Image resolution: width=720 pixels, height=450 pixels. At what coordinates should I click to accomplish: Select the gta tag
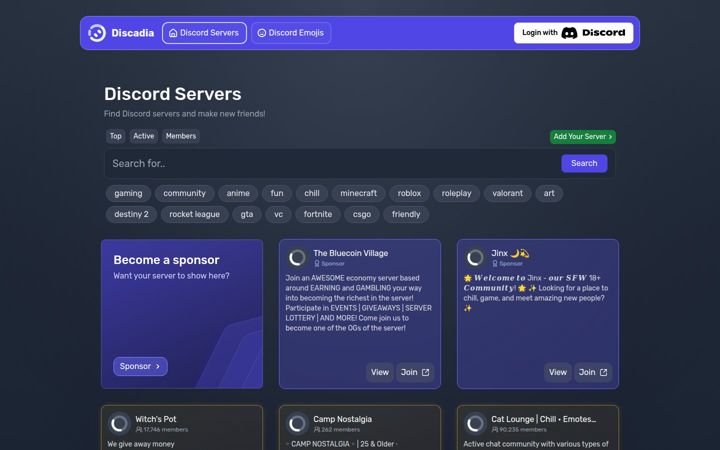247,214
